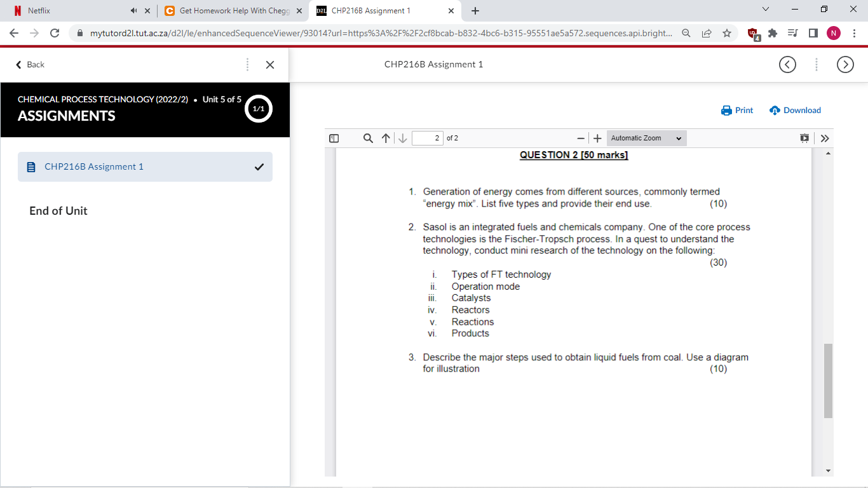Focus the mytutord2l.tut.ac.za address bar

pyautogui.click(x=381, y=33)
